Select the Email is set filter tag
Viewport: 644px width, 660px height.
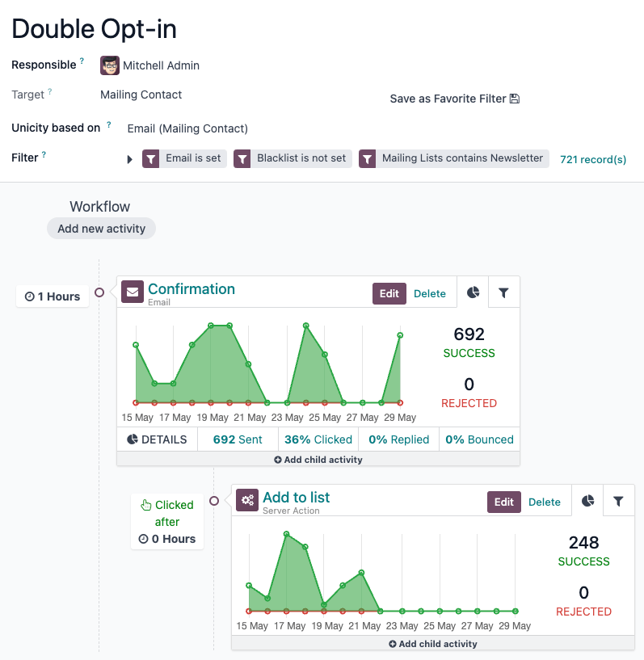(x=183, y=158)
